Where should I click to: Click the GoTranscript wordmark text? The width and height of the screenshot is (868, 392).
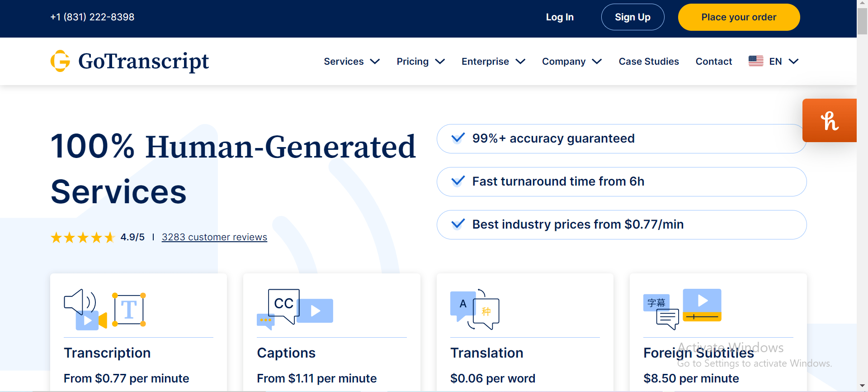point(143,62)
